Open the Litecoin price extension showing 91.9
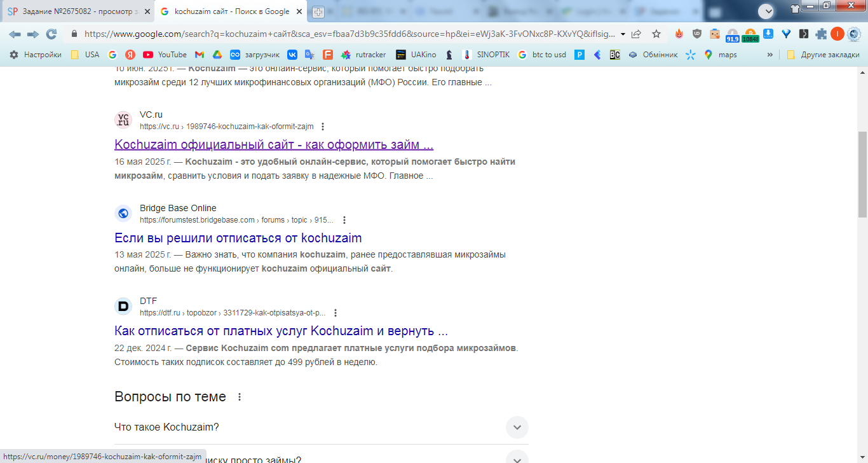Viewport: 868px width, 463px height. click(733, 35)
